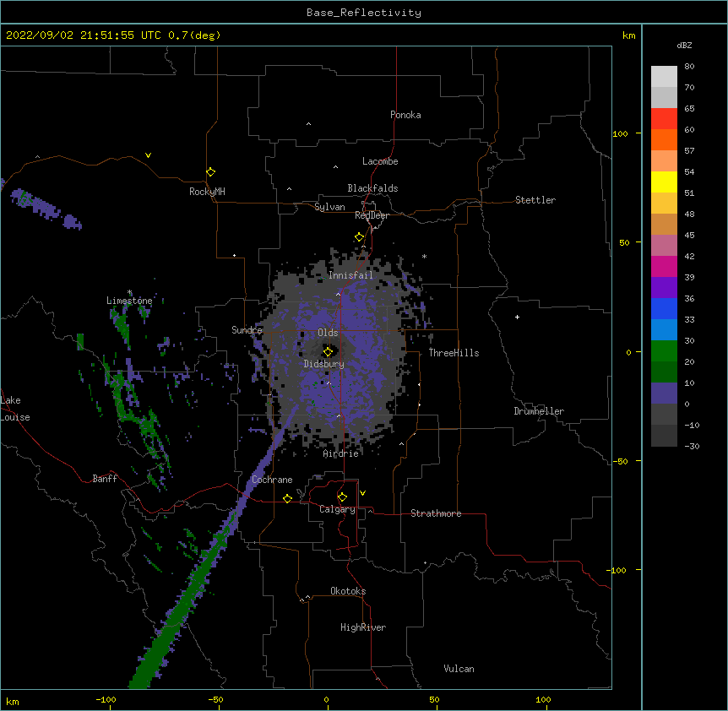The height and width of the screenshot is (711, 728).
Task: Click the 100 tick on the right axis
Action: (x=620, y=133)
